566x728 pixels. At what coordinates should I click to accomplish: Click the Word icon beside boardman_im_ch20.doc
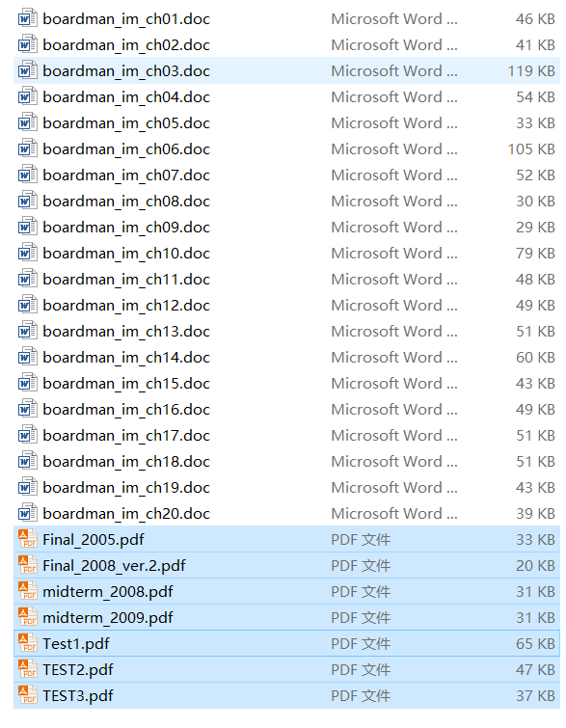click(27, 513)
